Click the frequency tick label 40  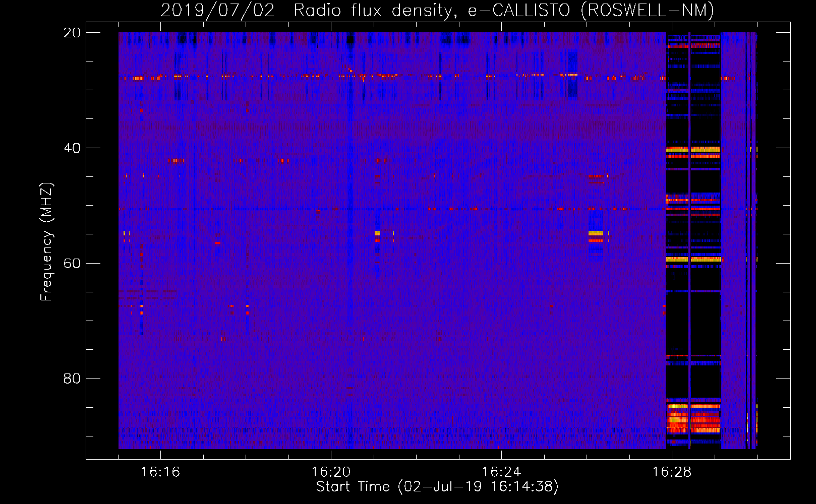click(x=72, y=148)
